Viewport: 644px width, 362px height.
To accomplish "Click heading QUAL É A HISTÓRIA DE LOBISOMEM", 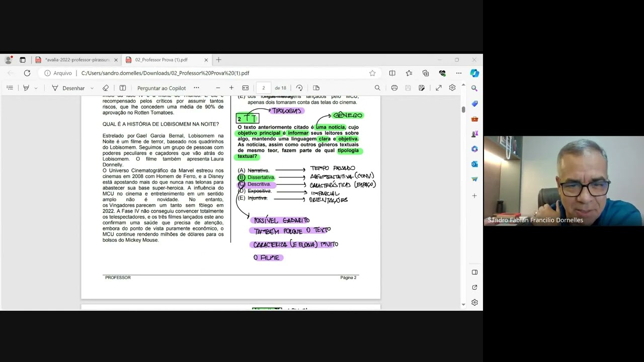I will click(160, 124).
